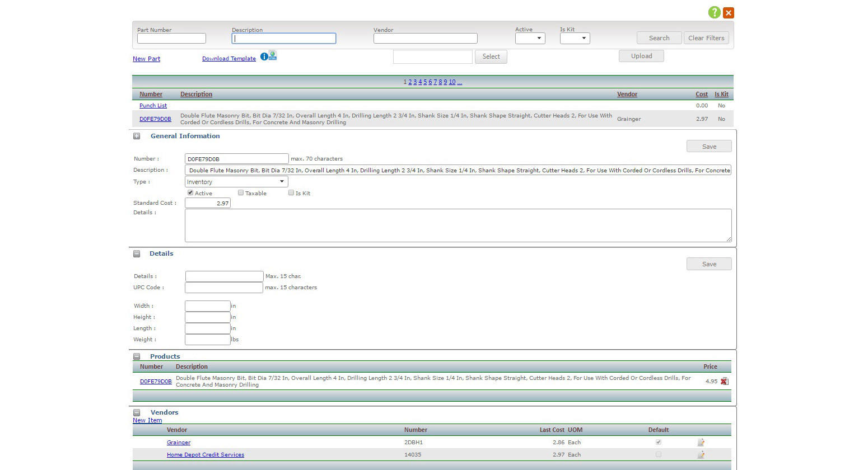Click into the Vendor search field
The image size is (868, 470).
click(425, 39)
